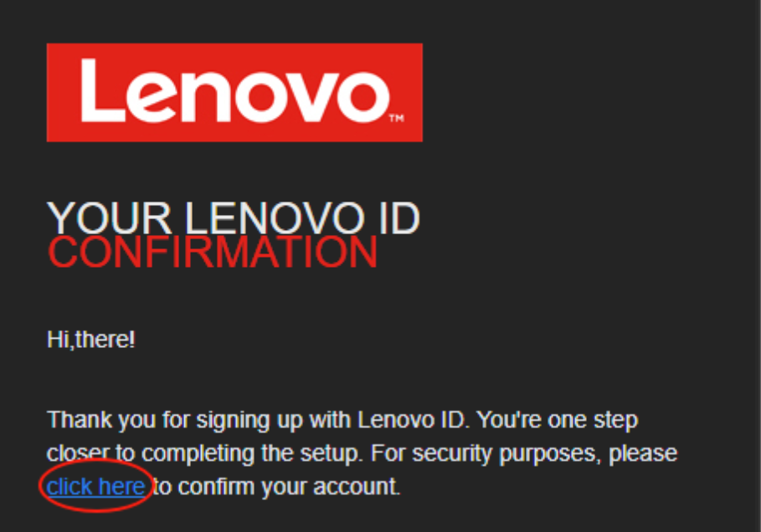
Task: Click the red Lenovo logo banner
Action: pyautogui.click(x=234, y=92)
